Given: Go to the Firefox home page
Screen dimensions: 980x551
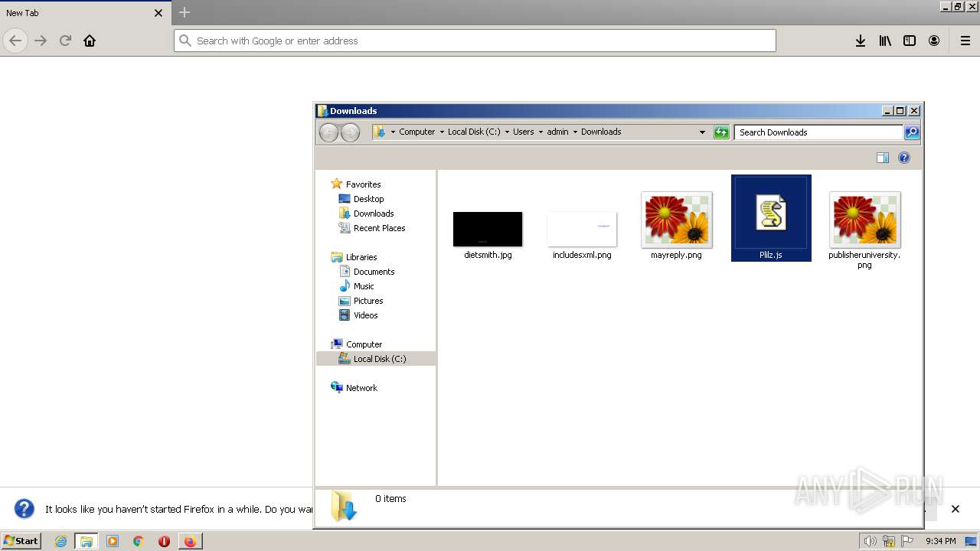Looking at the screenshot, I should (90, 41).
